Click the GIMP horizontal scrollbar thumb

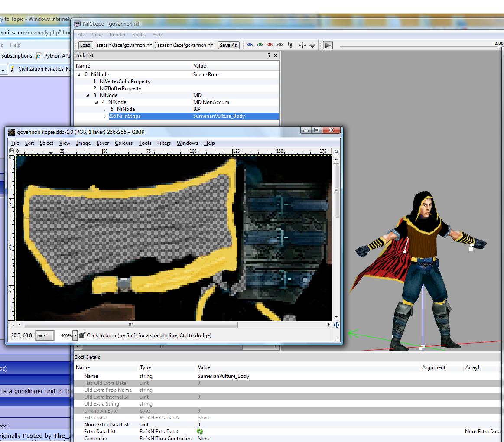tap(131, 325)
